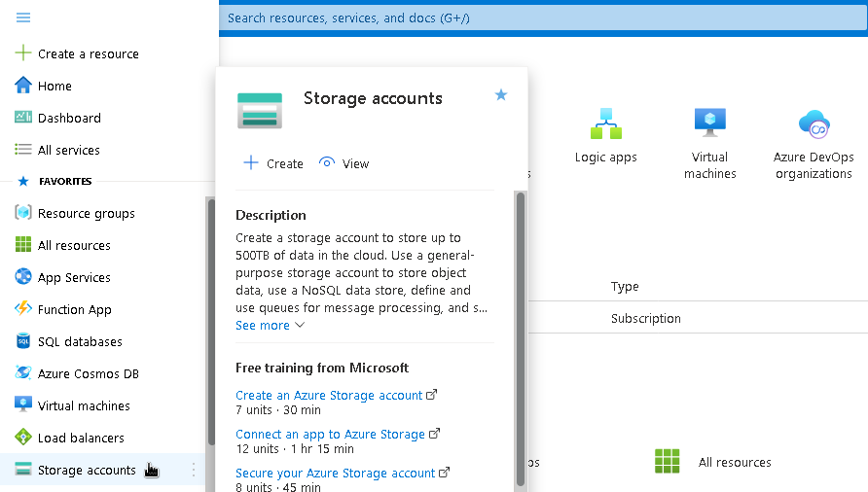
Task: Click the Azure DevOps organizations label
Action: (814, 165)
